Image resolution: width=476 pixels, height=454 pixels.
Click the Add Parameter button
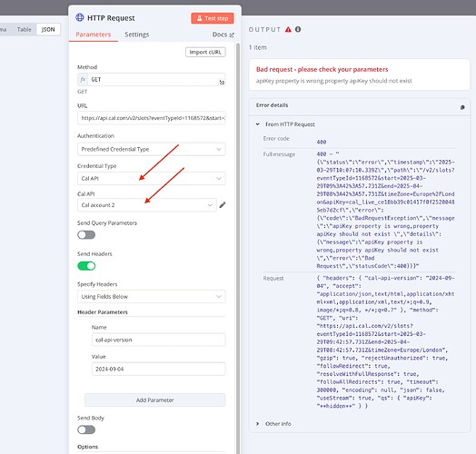click(x=154, y=400)
